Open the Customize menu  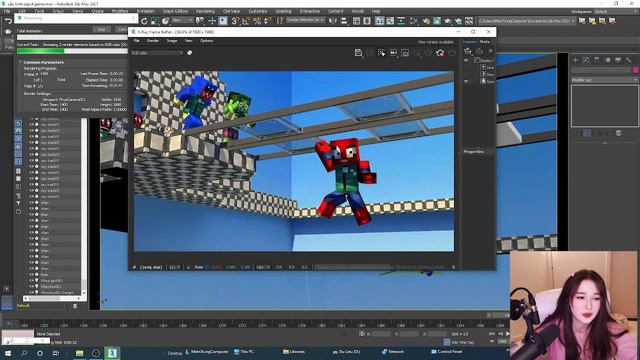[x=258, y=11]
